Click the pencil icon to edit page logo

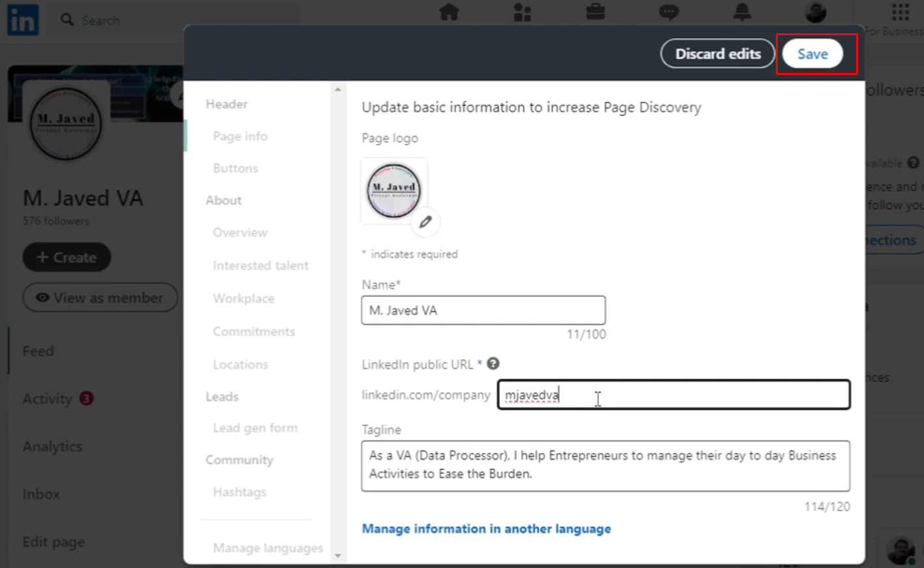click(x=425, y=222)
